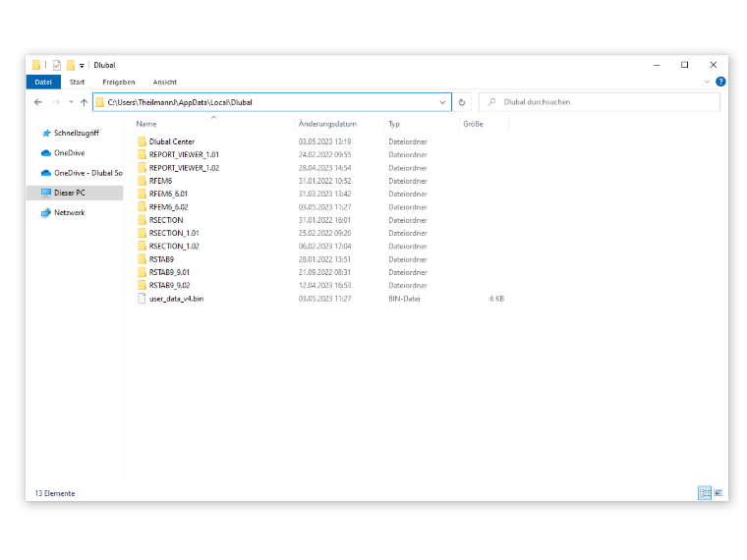The height and width of the screenshot is (560, 747).
Task: Click the Schnellzugriff star icon
Action: 46,133
